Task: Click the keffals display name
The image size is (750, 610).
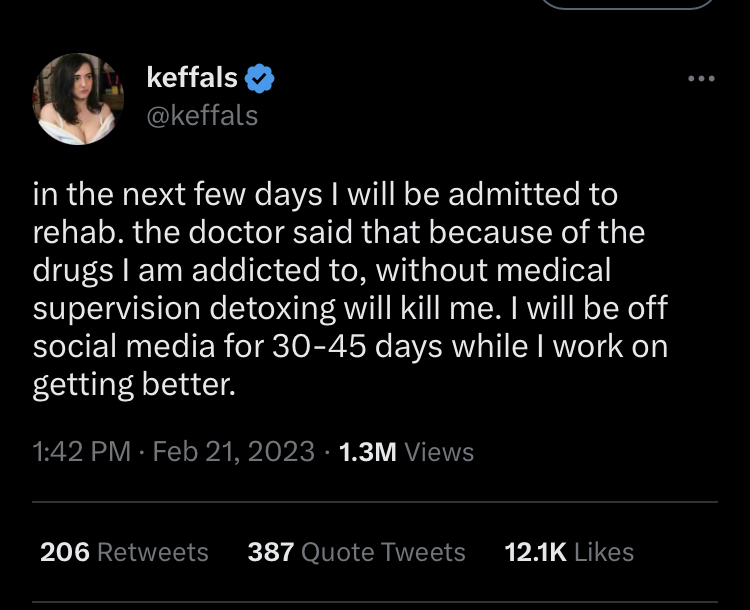Action: point(192,77)
